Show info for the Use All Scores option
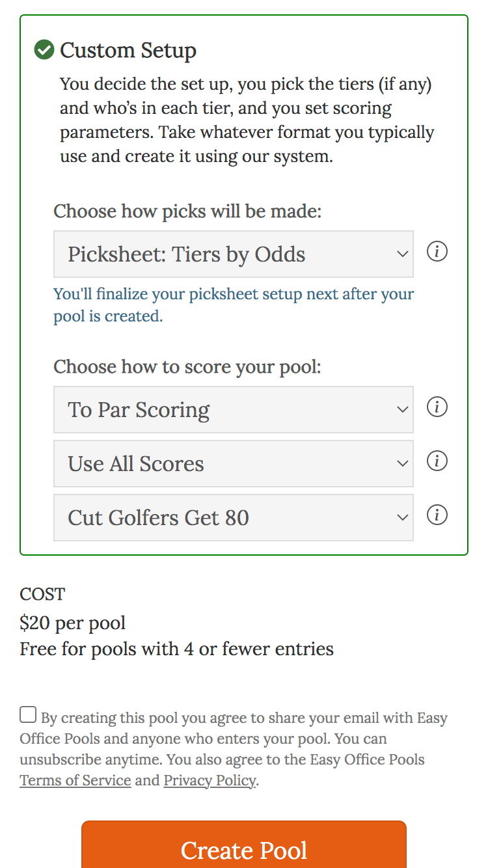Viewport: 488px width, 868px height. pyautogui.click(x=437, y=461)
